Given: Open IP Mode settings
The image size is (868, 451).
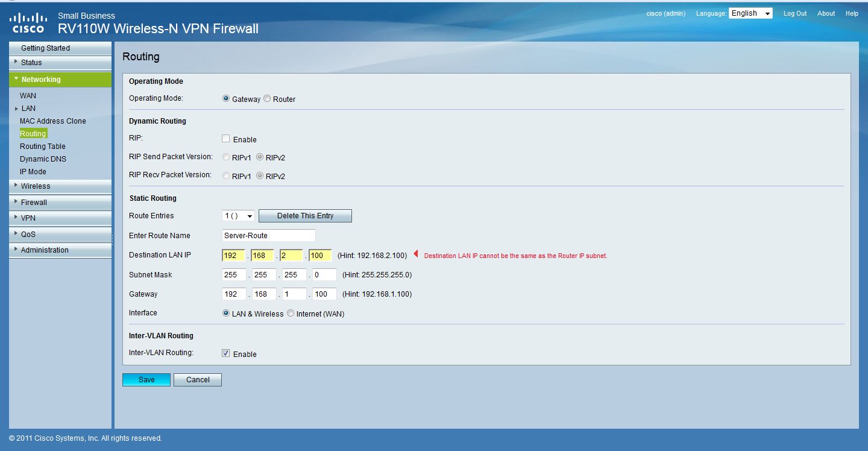Looking at the screenshot, I should tap(33, 172).
